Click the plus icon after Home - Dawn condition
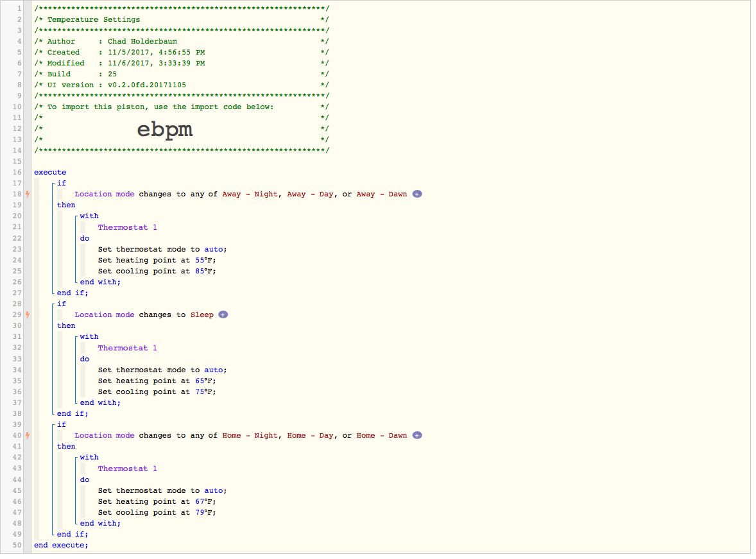Screen dimensions: 756x559 417,435
